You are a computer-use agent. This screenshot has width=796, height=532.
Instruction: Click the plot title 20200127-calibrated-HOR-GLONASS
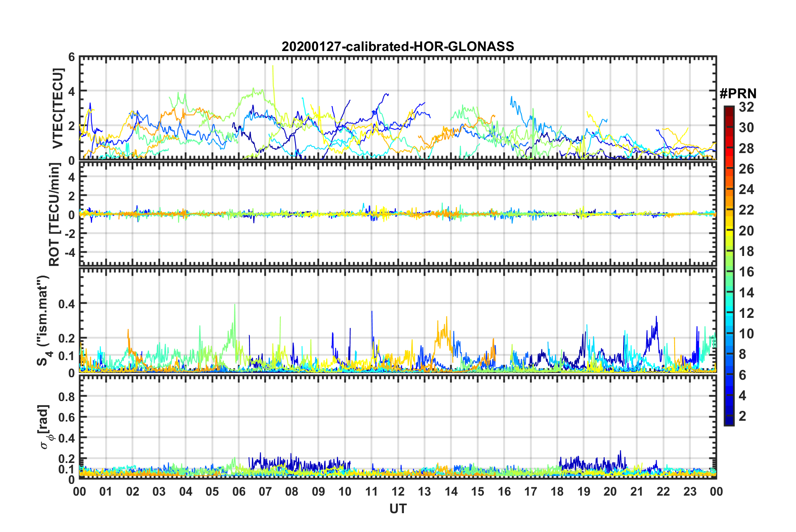[x=398, y=46]
